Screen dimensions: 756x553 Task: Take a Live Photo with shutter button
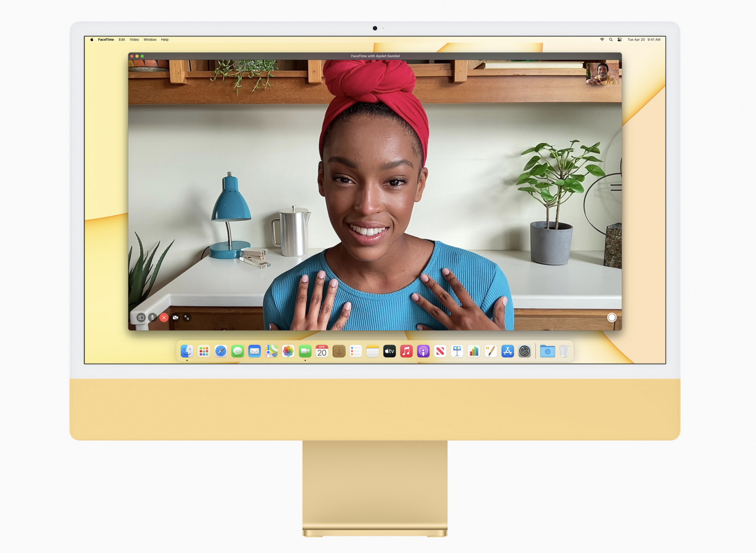pyautogui.click(x=611, y=317)
